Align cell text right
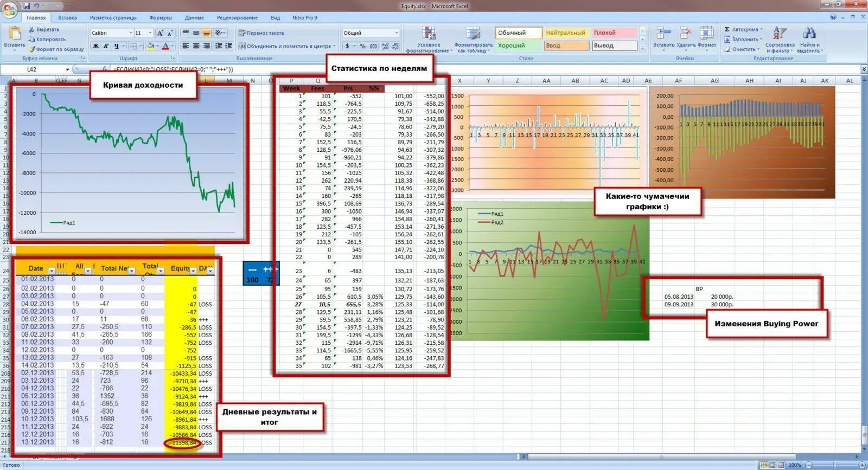 pos(206,46)
